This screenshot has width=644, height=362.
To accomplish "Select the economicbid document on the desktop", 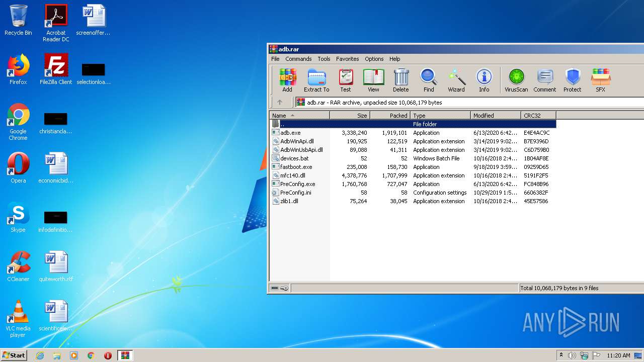I will click(x=56, y=168).
